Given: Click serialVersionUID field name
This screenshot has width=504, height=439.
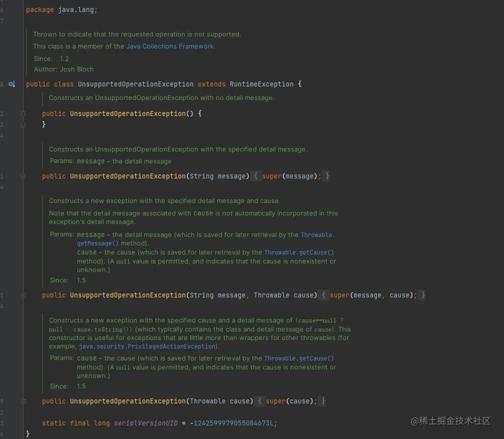Looking at the screenshot, I should pyautogui.click(x=146, y=423).
